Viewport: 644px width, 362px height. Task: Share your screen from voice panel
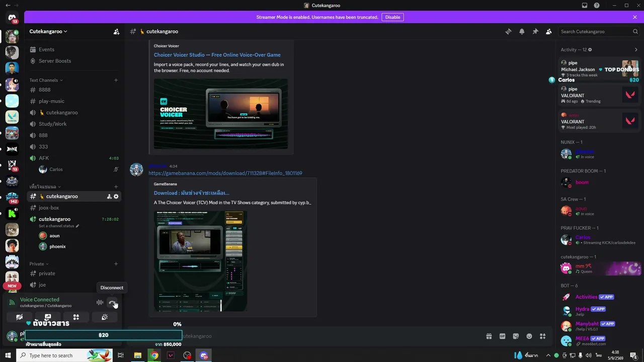click(48, 317)
